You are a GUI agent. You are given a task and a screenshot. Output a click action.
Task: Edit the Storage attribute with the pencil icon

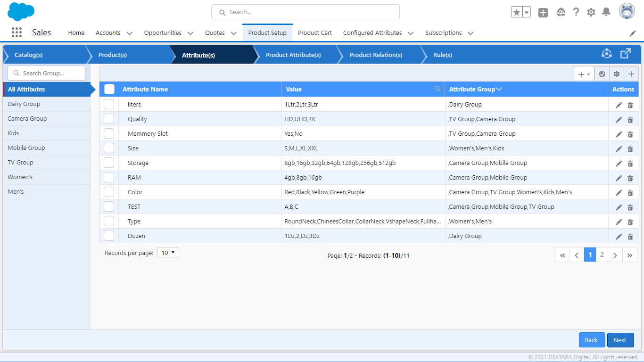pos(619,163)
